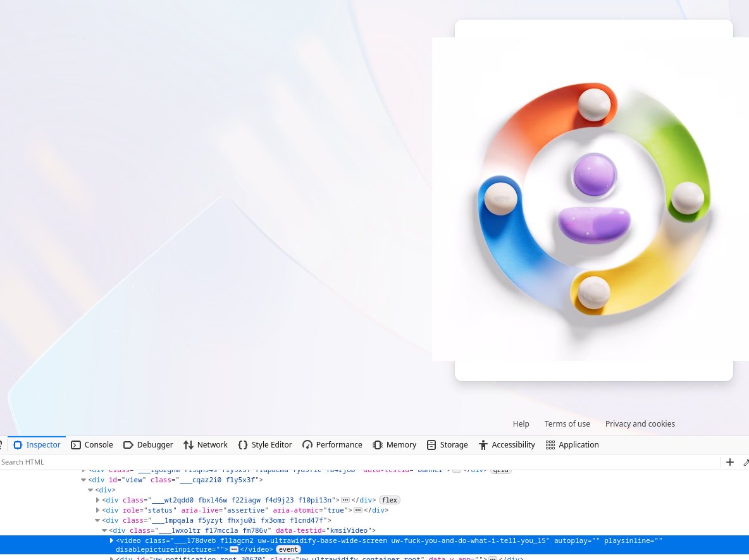Collapse the plain <div> node under view
The image size is (749, 560).
(x=90, y=490)
